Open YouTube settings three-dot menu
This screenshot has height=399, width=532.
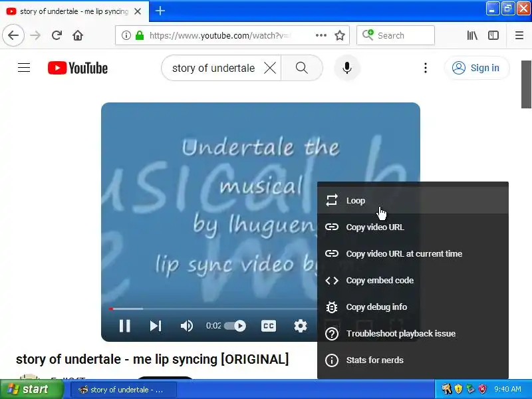tap(426, 68)
